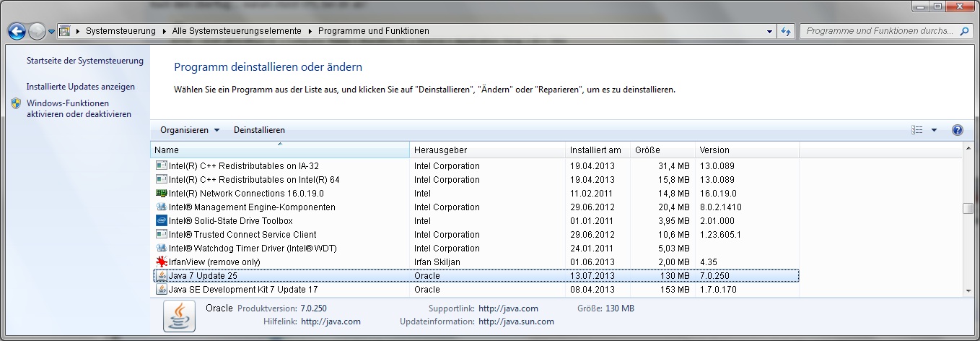The image size is (980, 341).
Task: Click the refresh button beside address bar
Action: coord(786,32)
